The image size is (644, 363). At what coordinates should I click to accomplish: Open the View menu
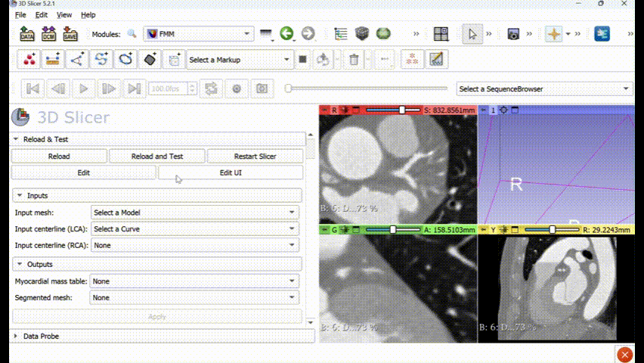point(64,15)
